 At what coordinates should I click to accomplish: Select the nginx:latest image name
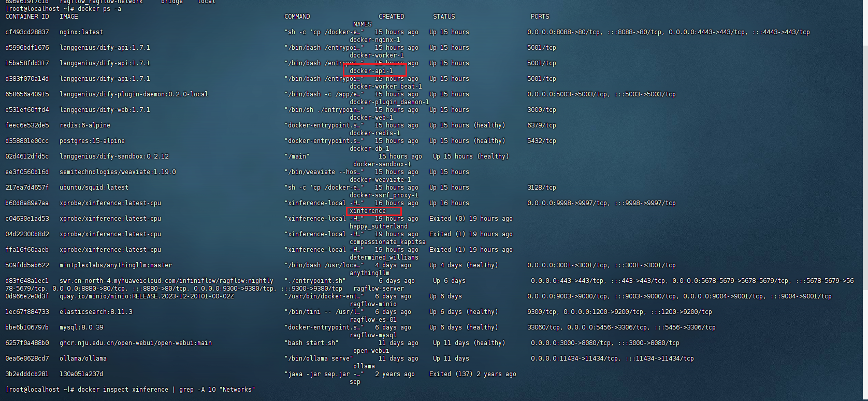click(81, 32)
